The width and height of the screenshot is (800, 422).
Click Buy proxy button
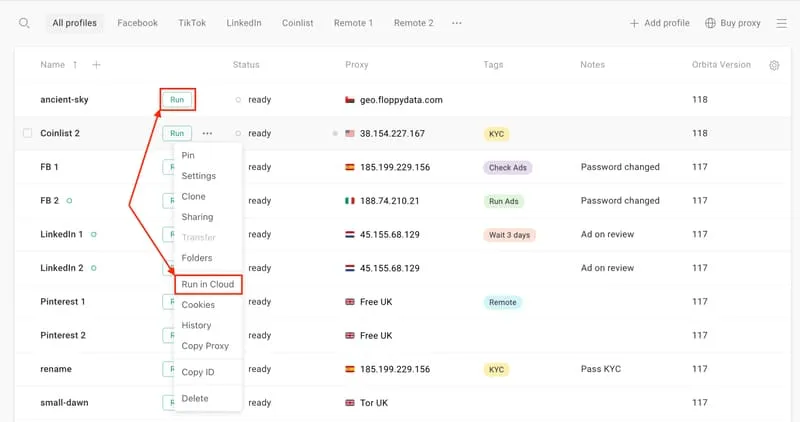point(733,23)
